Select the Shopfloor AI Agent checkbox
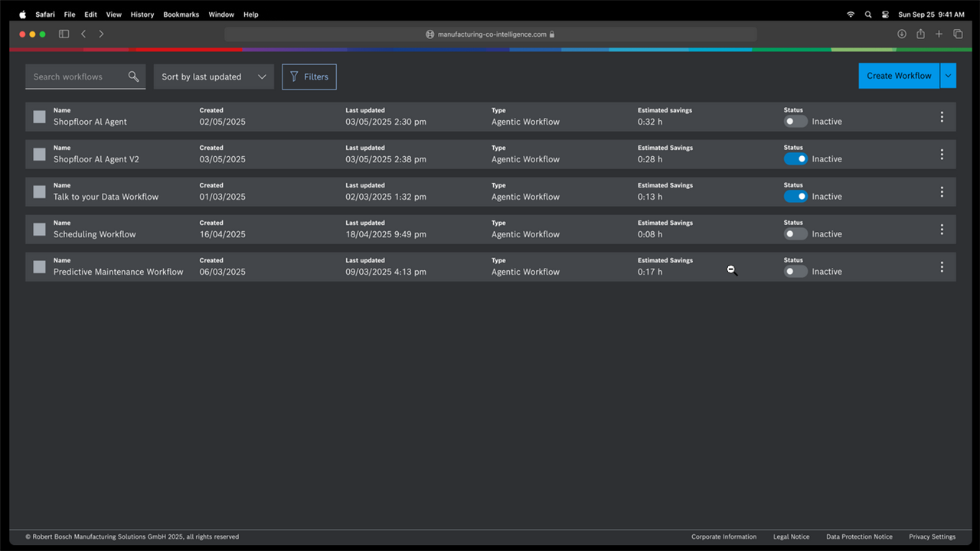This screenshot has height=551, width=980. click(39, 117)
